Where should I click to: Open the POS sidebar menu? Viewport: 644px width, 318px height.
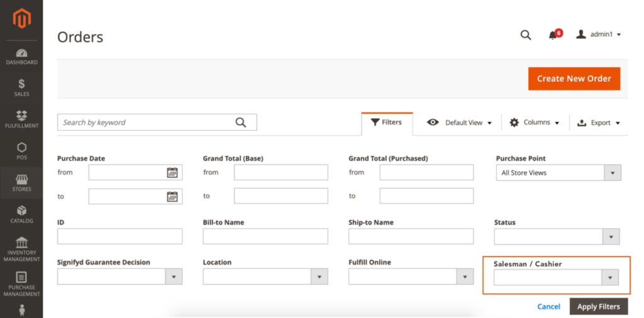coord(21,151)
